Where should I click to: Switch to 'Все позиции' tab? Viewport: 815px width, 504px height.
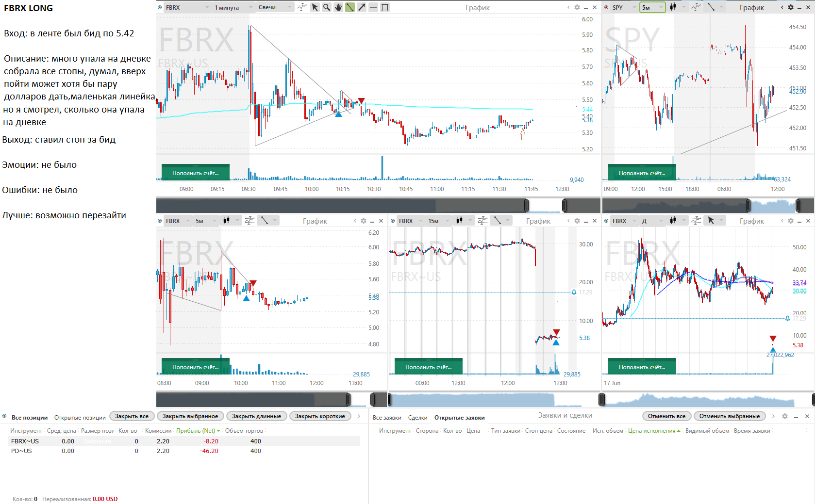[30, 418]
